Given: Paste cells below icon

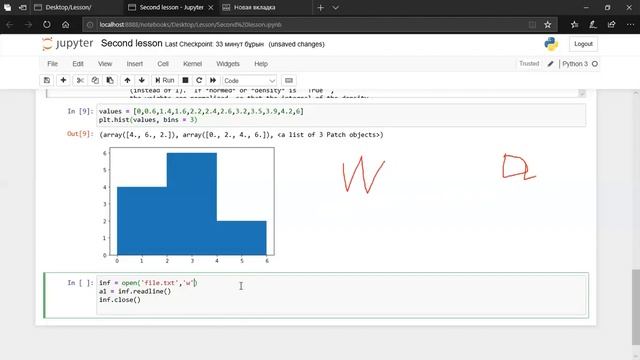Looking at the screenshot, I should 110,80.
